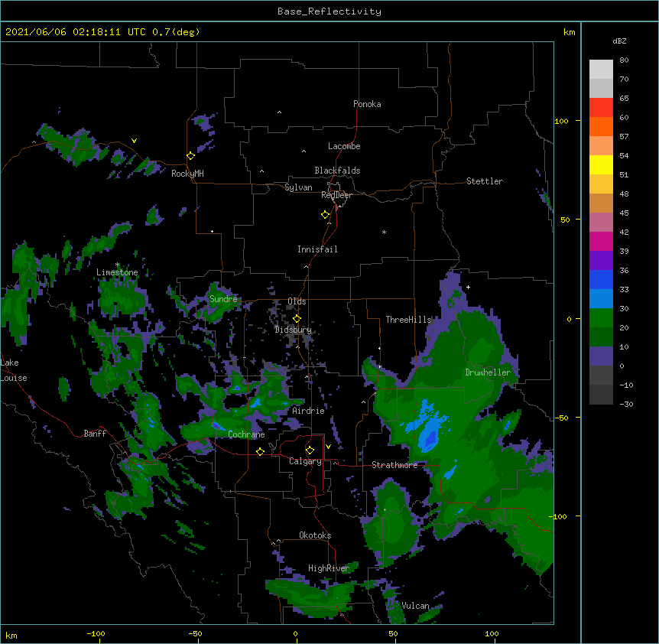Click the Louise label on the left edge
This screenshot has height=644, width=659.
pyautogui.click(x=14, y=378)
